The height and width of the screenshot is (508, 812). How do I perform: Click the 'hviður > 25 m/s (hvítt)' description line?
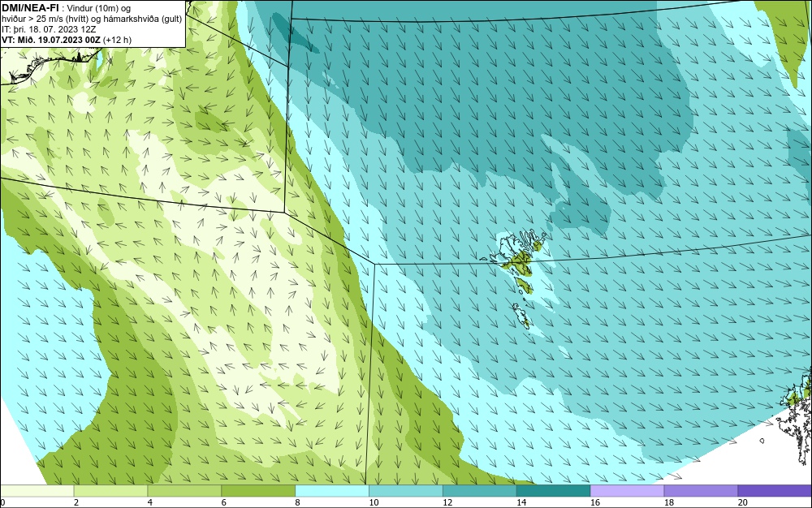[92, 19]
